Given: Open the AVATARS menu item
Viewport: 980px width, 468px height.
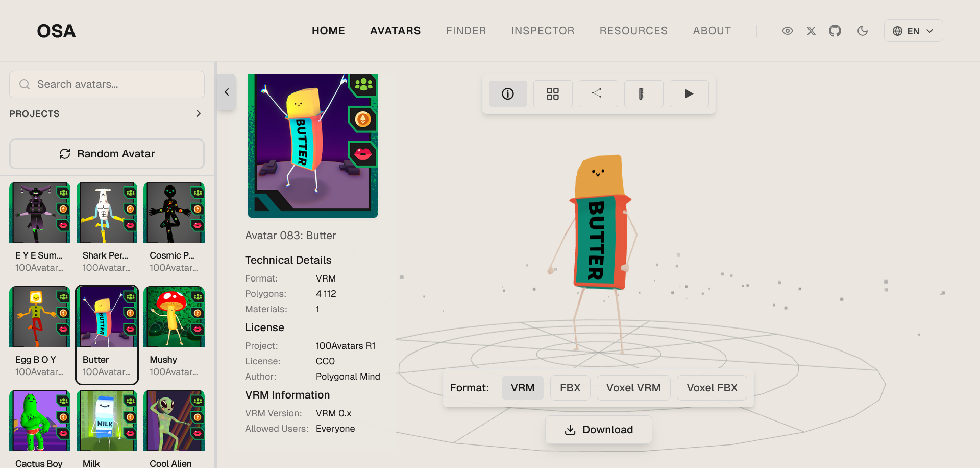Looking at the screenshot, I should coord(396,31).
